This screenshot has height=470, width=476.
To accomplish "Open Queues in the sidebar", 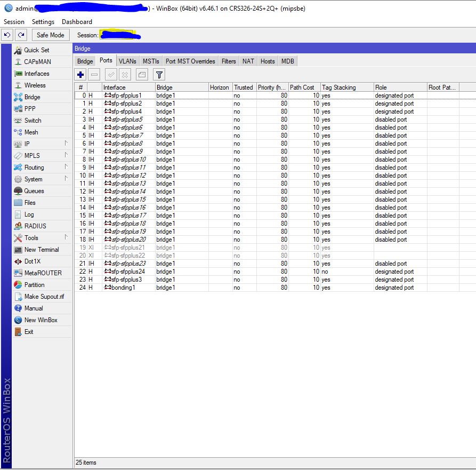I will (42, 191).
